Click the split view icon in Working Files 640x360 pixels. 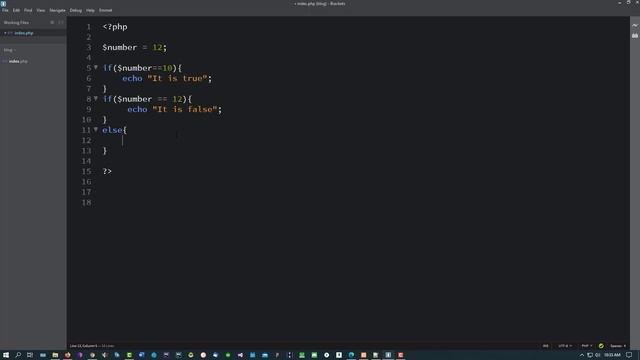(x=61, y=22)
